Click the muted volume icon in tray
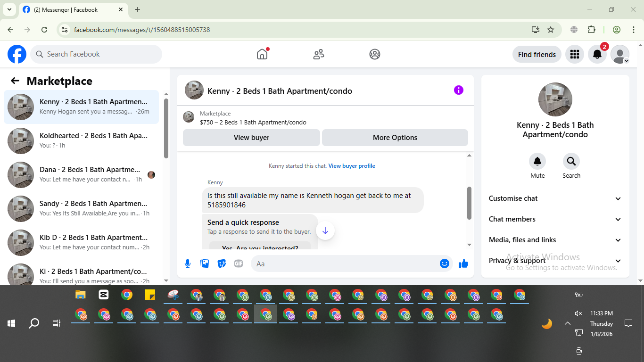The image size is (644, 362). click(x=578, y=313)
